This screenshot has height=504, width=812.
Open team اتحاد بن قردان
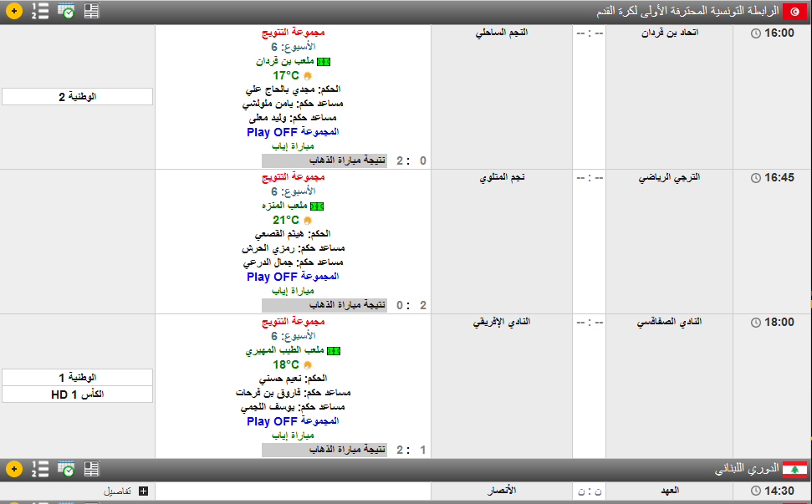point(670,33)
